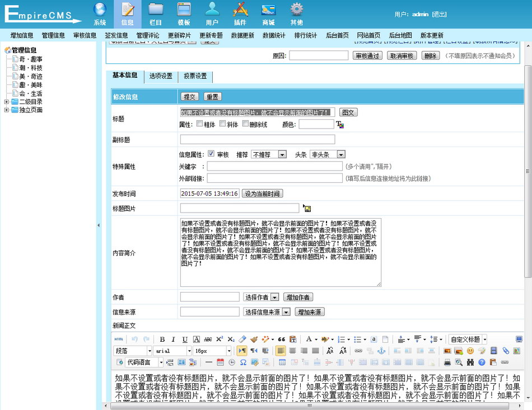The image size is (532, 410).
Task: Click the eraser clear-format icon
Action: (x=242, y=339)
